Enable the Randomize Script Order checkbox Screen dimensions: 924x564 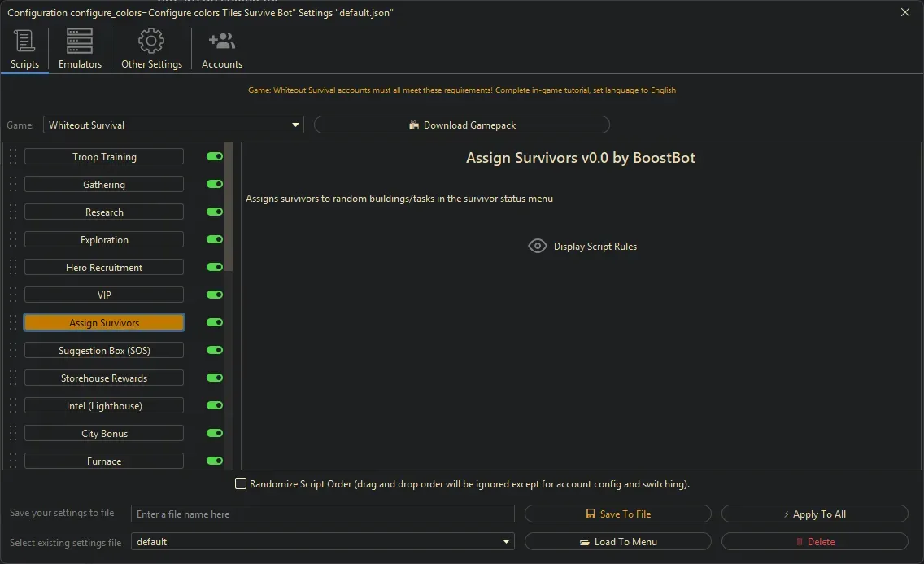pyautogui.click(x=241, y=484)
